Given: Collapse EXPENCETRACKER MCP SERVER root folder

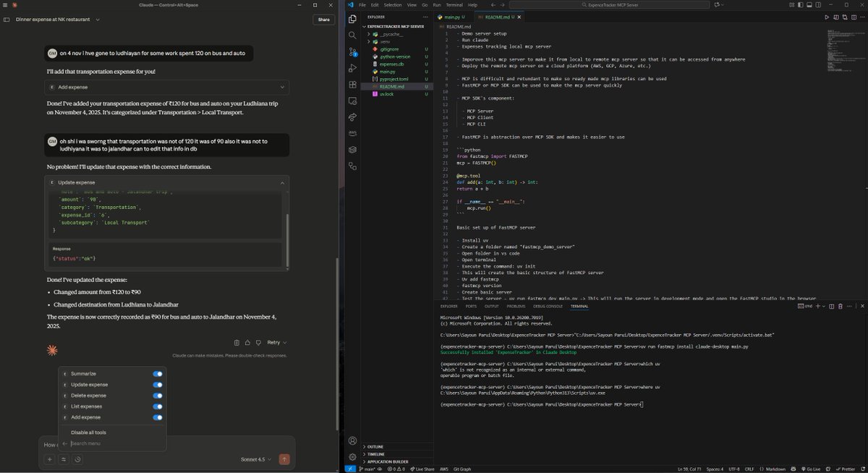Looking at the screenshot, I should click(396, 26).
